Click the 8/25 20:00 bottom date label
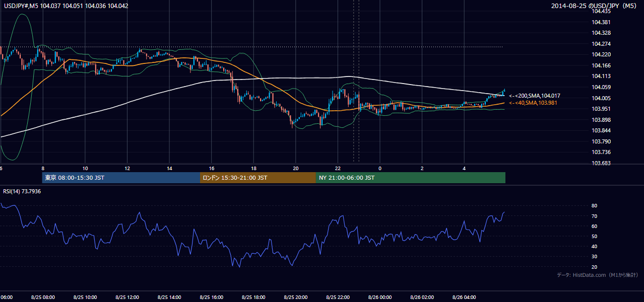This screenshot has height=302, width=644. click(296, 297)
